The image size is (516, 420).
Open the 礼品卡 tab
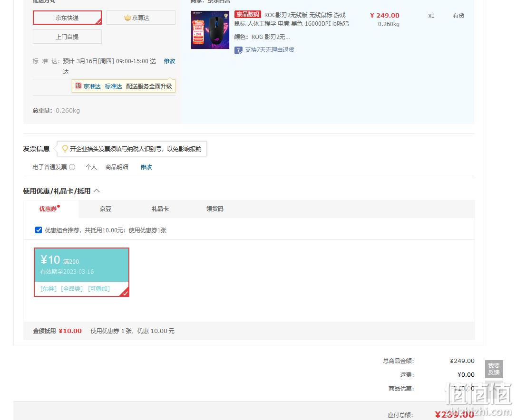click(160, 209)
